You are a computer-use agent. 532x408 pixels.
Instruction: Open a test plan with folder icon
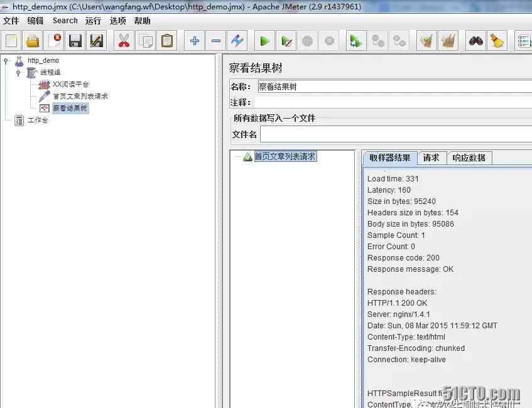click(x=33, y=41)
